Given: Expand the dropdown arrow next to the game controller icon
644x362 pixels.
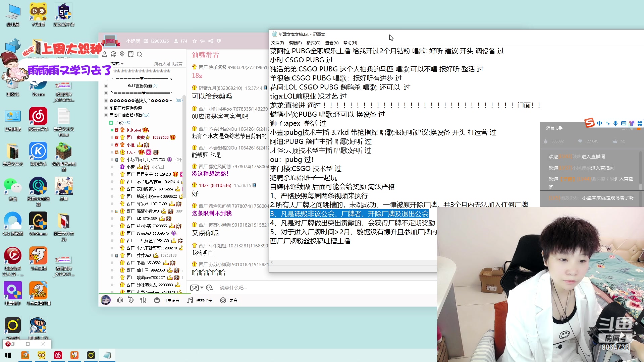Looking at the screenshot, I should (x=202, y=288).
